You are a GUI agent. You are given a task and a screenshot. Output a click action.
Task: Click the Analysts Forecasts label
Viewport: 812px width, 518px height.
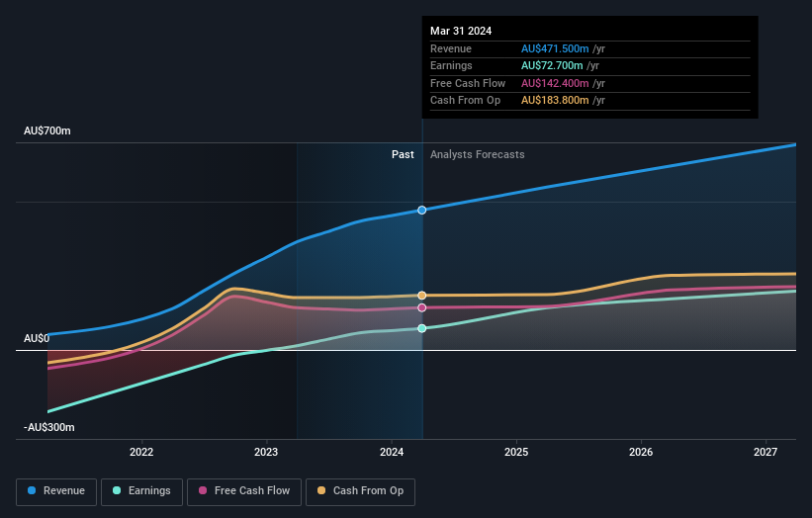pos(478,154)
